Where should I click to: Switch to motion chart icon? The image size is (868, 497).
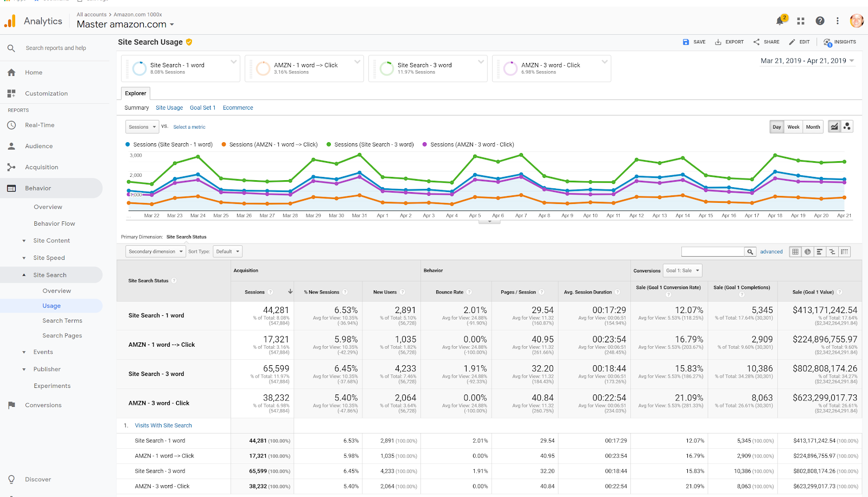[847, 126]
